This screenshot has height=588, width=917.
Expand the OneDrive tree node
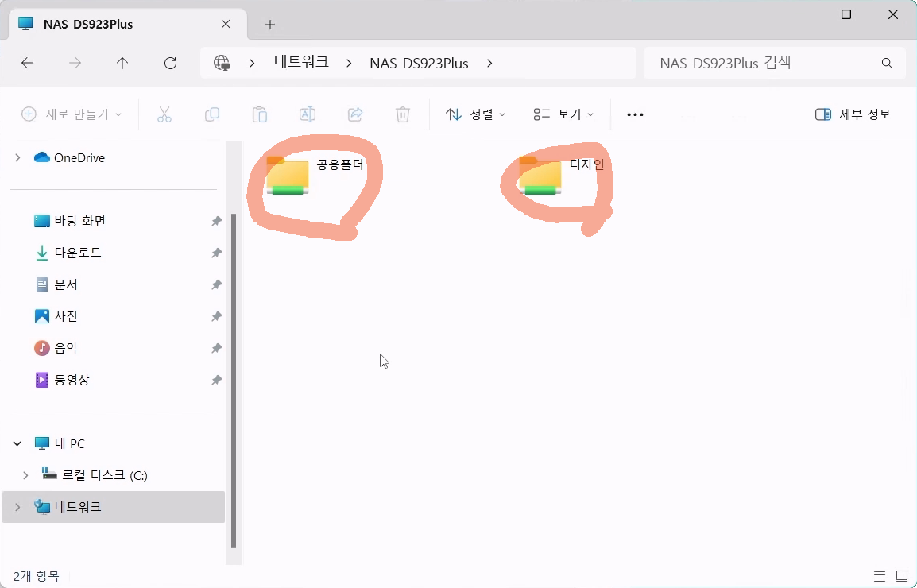click(x=17, y=158)
